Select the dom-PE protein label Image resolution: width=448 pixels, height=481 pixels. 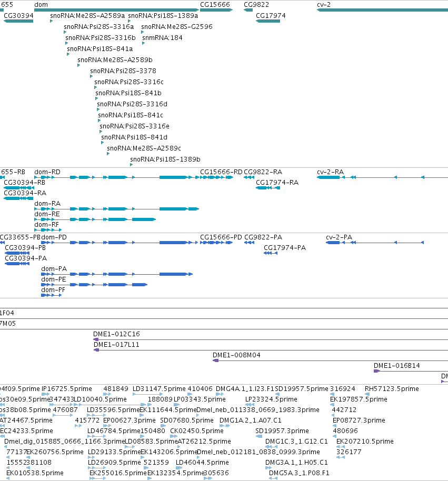tap(54, 279)
